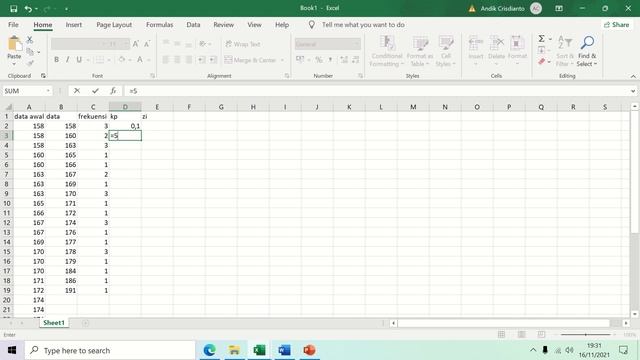Screen dimensions: 640x360
Task: Open the Help tab
Action: click(x=282, y=25)
